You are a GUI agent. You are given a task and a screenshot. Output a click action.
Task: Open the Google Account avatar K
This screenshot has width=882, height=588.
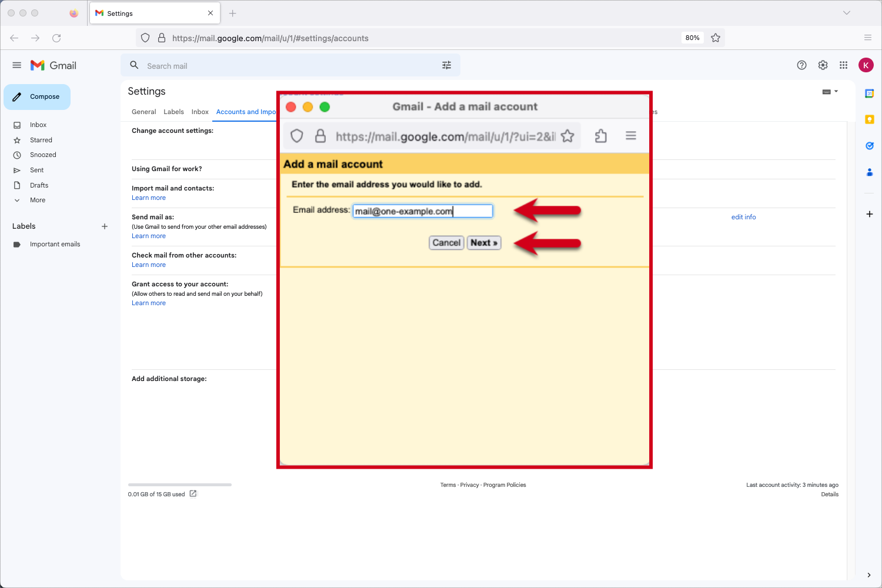(x=866, y=65)
